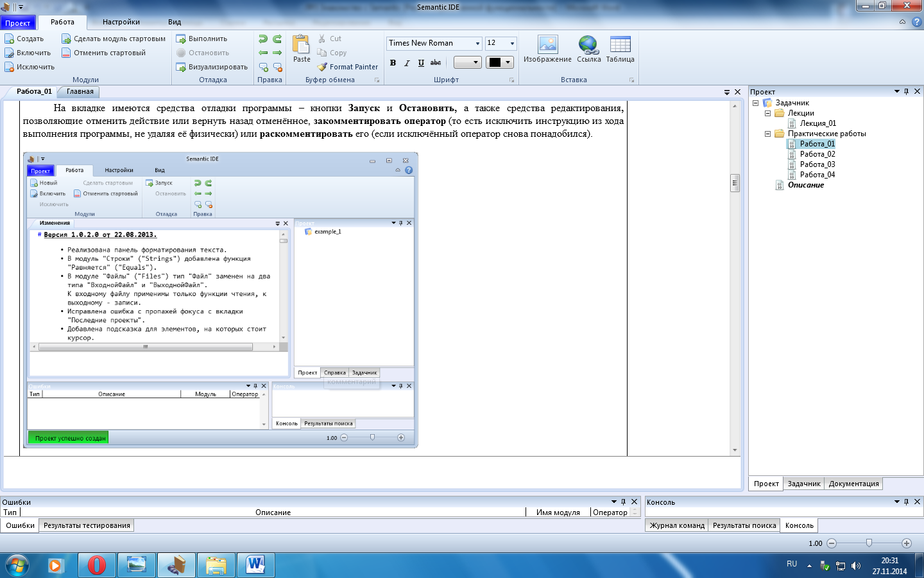Click the Создать module icon
The image size is (924, 578).
9,39
